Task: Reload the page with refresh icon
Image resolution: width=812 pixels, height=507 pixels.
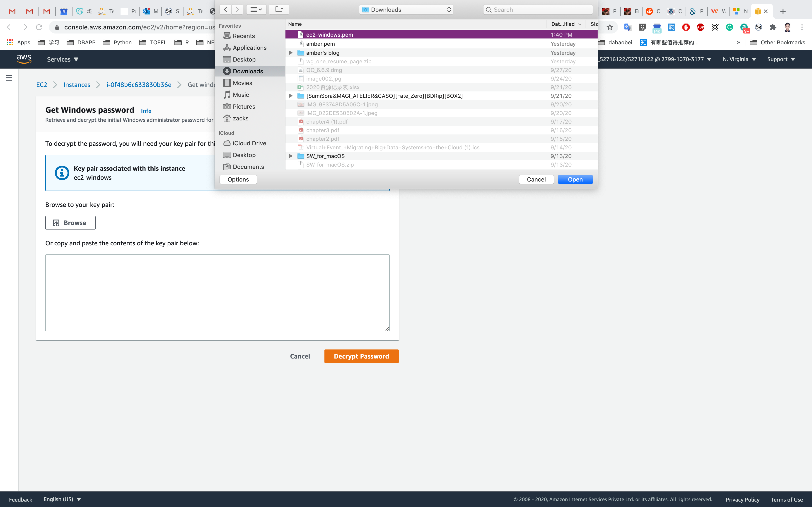Action: pos(39,27)
